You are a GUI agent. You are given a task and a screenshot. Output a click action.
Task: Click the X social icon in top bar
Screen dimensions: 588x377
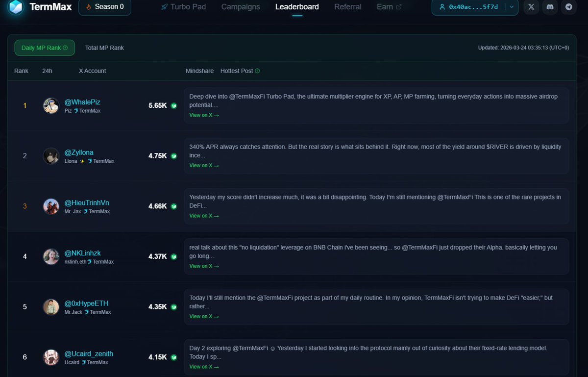click(531, 7)
